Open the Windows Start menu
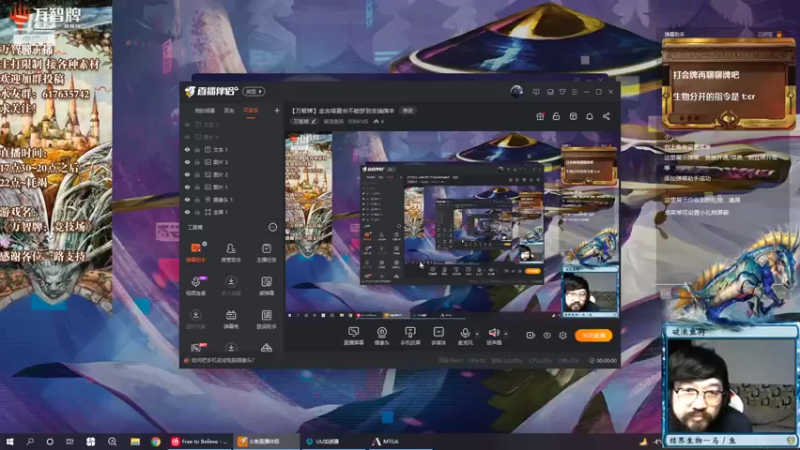Viewport: 800px width, 450px height. pyautogui.click(x=10, y=441)
